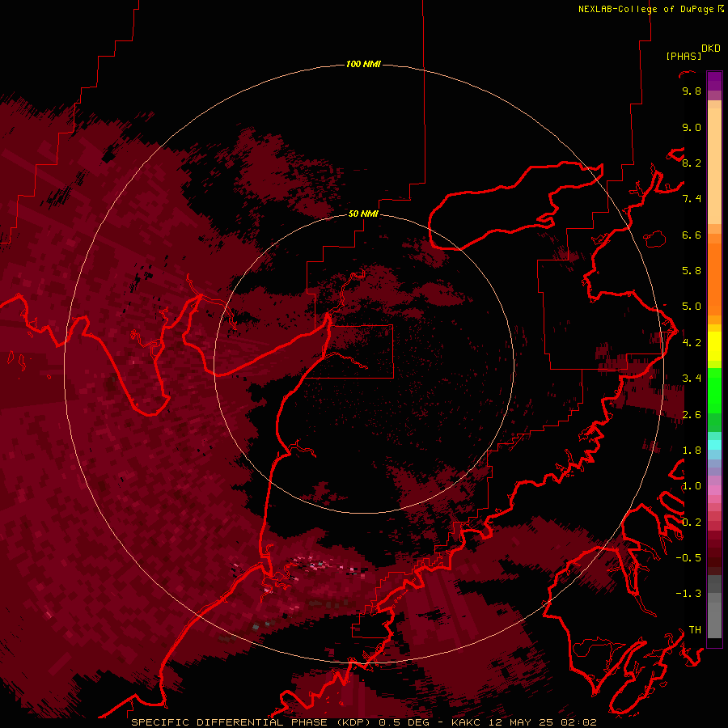
Task: Click the SPECIFIC DIFFERENTIAL PHASE (KDP) caption
Action: pos(251,722)
